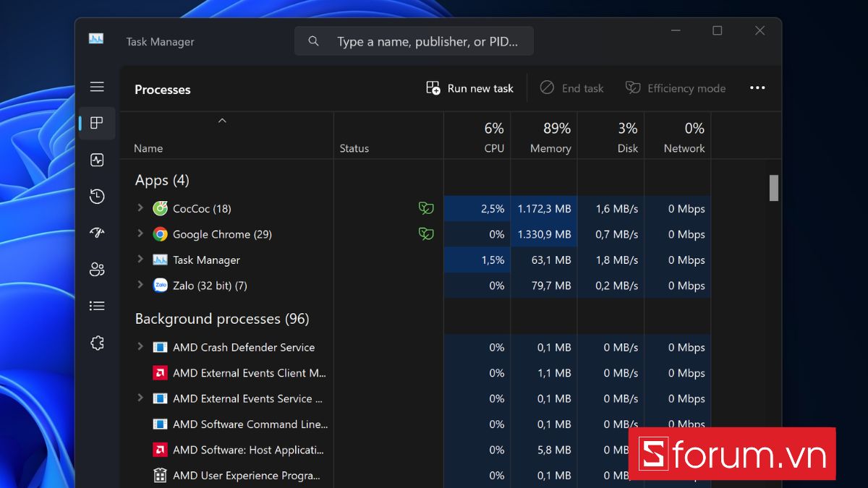
Task: Select the CocCoc (18) process name
Action: (x=202, y=208)
